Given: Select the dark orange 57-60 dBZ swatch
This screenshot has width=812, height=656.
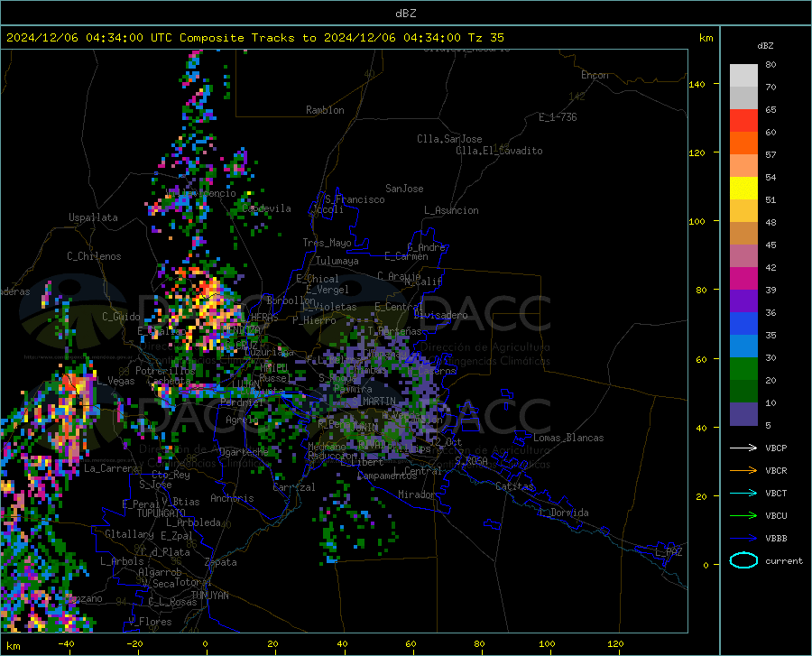Looking at the screenshot, I should point(743,143).
